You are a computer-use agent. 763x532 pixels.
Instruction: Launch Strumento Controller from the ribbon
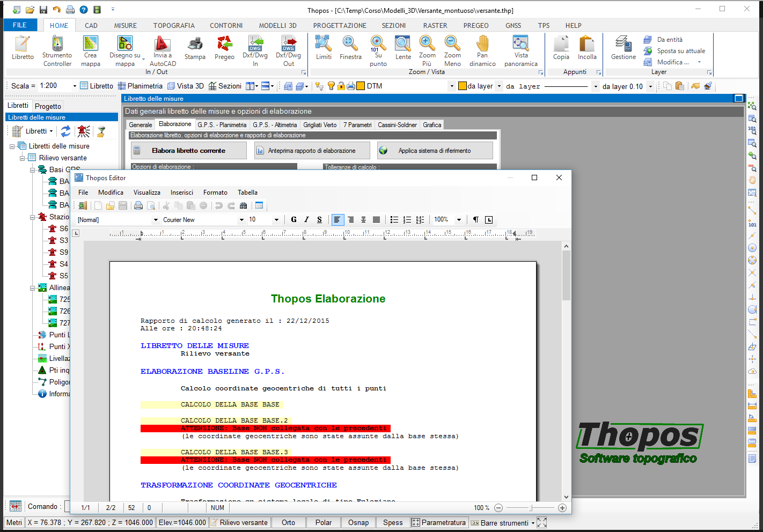coord(57,51)
